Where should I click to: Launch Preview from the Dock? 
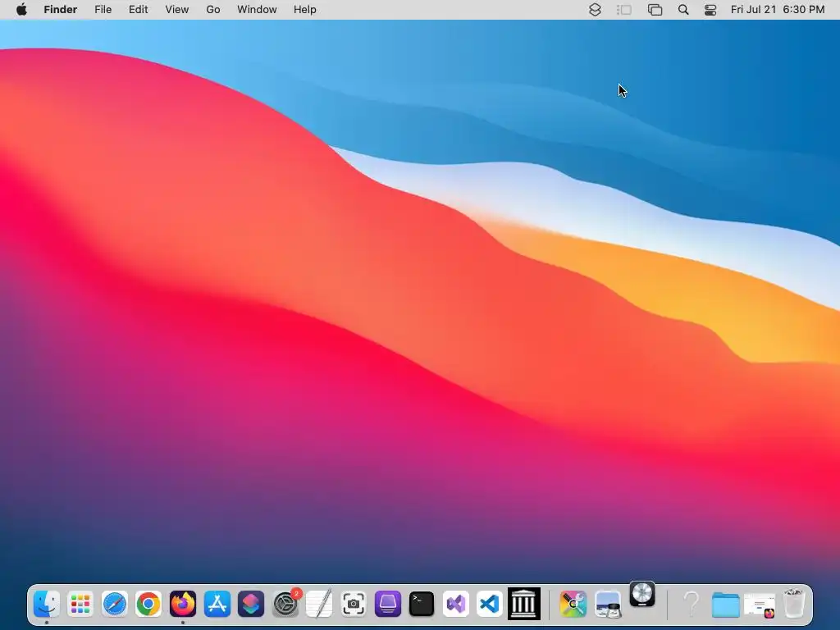pos(608,604)
